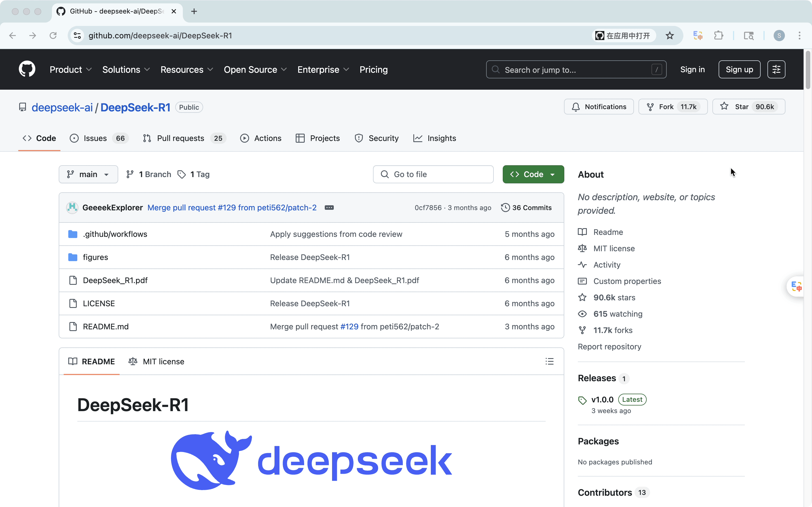
Task: Open the 36 Commits history
Action: 526,208
